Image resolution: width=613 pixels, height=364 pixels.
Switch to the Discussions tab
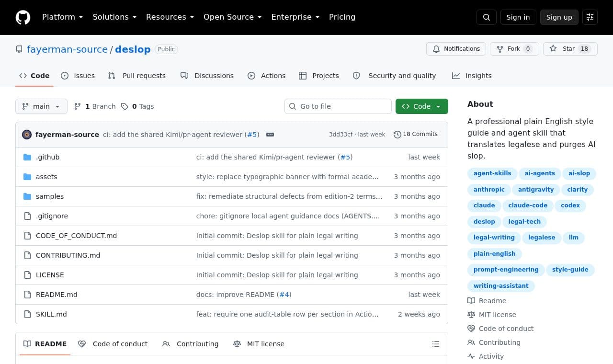pos(207,76)
